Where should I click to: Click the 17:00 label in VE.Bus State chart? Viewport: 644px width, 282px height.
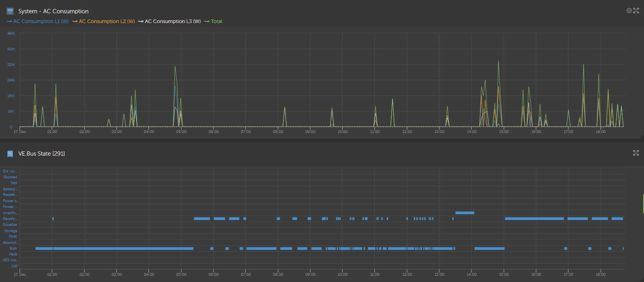(568, 275)
